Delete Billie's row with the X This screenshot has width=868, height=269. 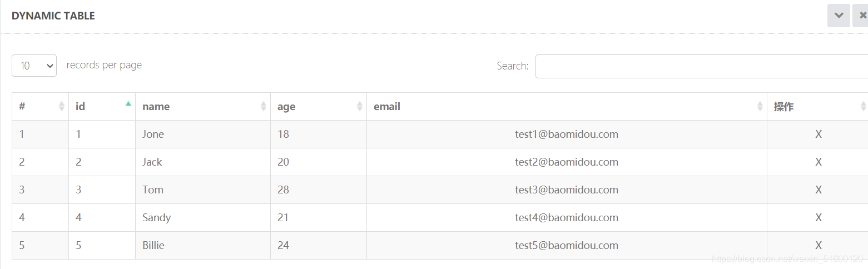(x=819, y=246)
